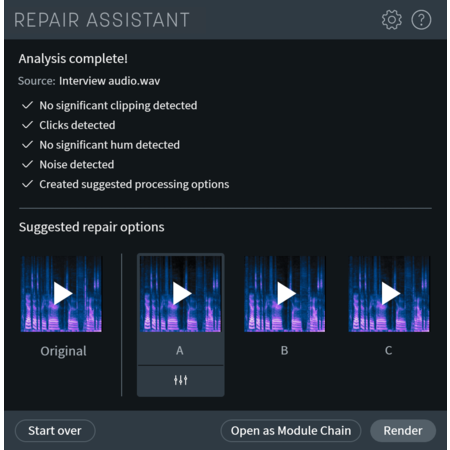Select repair option C label

389,350
